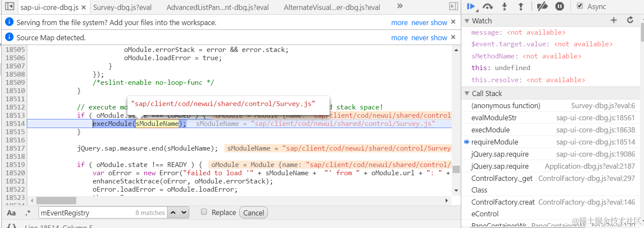
Task: Set breakpoint on line 18513
Action: [15, 116]
